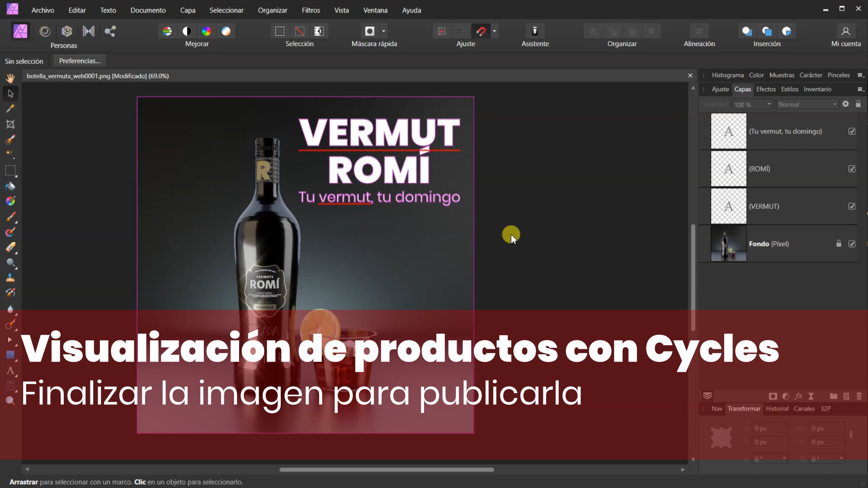Open the Asistente assistant icon
Viewport: 868px width, 488px height.
(x=535, y=31)
